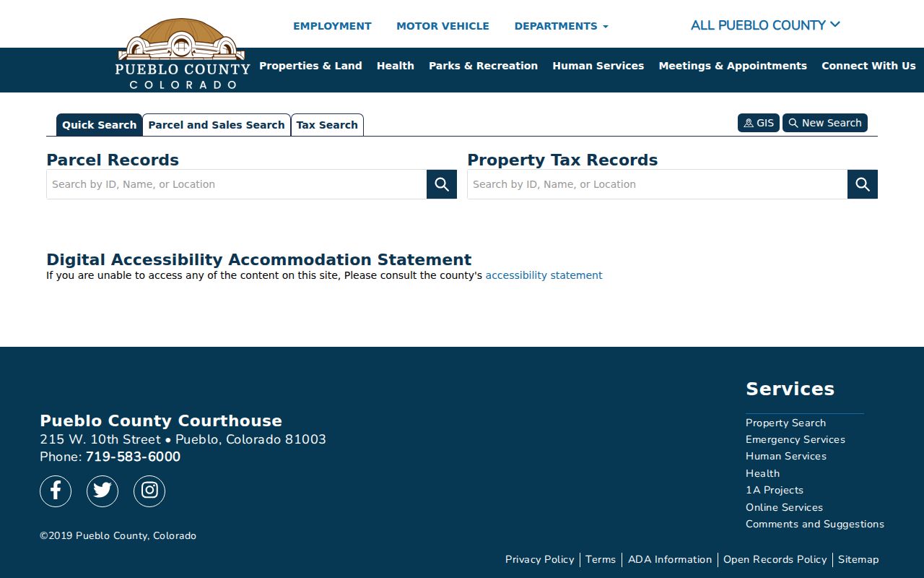Focus the Property Tax Records search field
Viewport: 924px width, 578px height.
pos(658,184)
